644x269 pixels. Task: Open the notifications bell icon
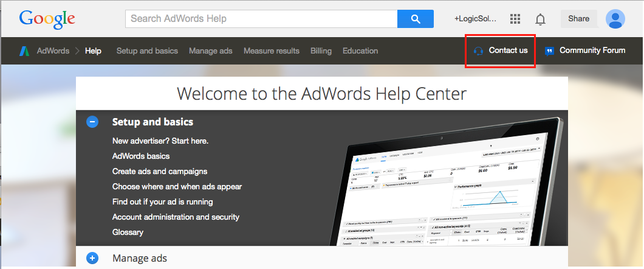541,19
